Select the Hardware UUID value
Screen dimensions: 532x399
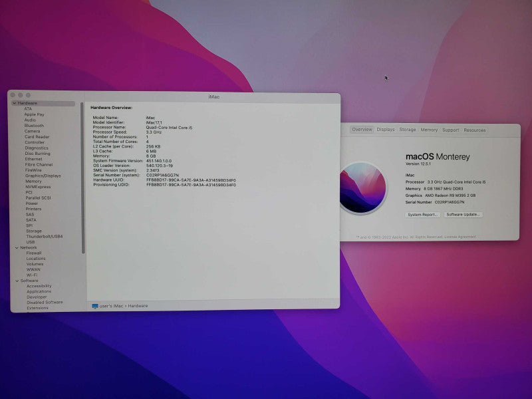pyautogui.click(x=192, y=180)
